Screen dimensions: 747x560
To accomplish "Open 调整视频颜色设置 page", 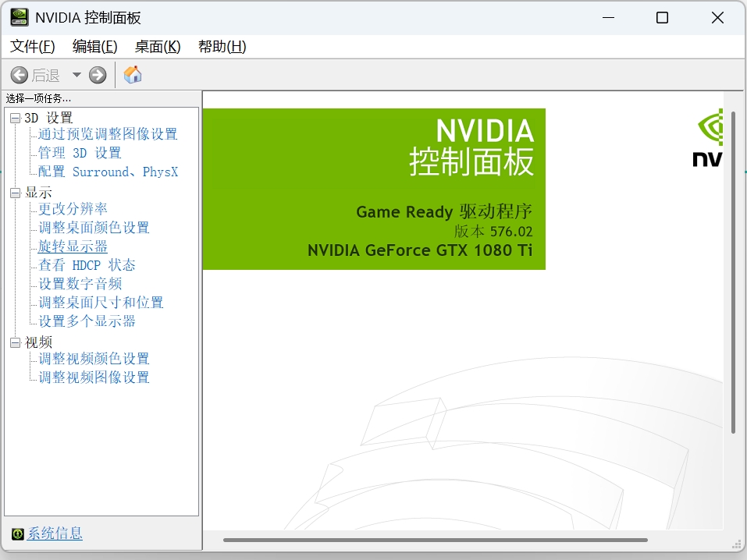I will coord(94,359).
